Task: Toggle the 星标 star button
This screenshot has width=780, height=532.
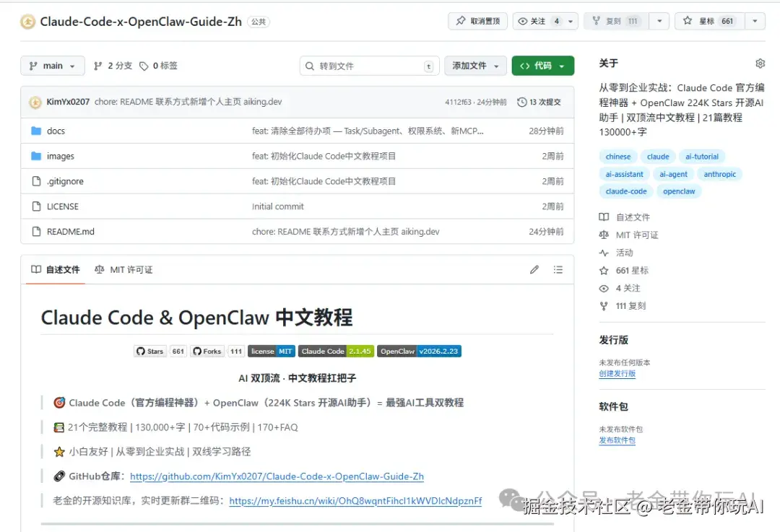Action: tap(710, 22)
